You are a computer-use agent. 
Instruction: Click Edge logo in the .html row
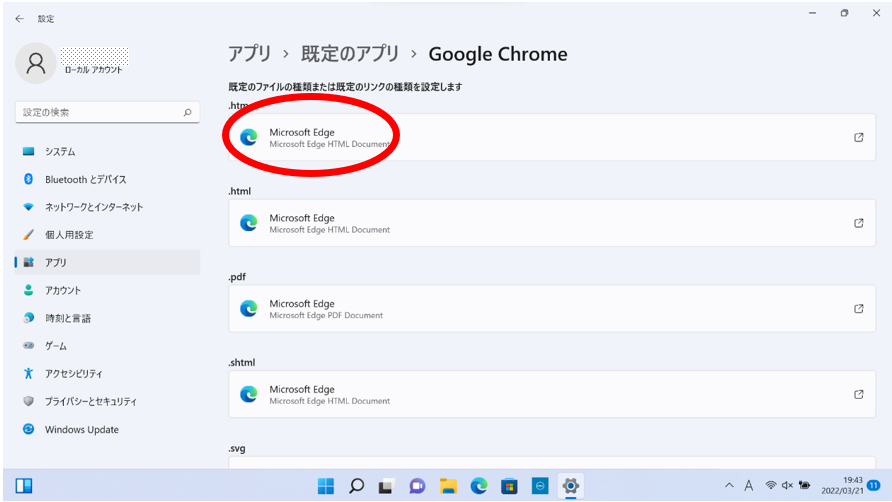pos(249,223)
